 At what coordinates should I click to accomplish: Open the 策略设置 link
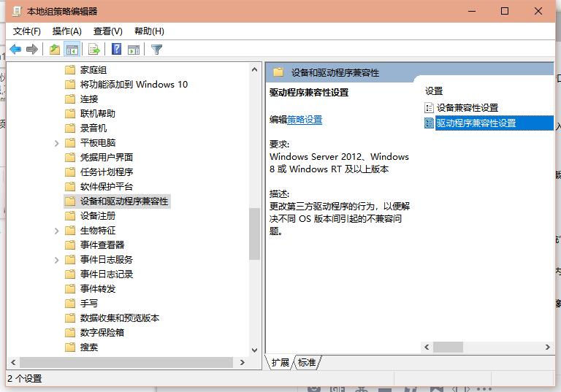[305, 120]
